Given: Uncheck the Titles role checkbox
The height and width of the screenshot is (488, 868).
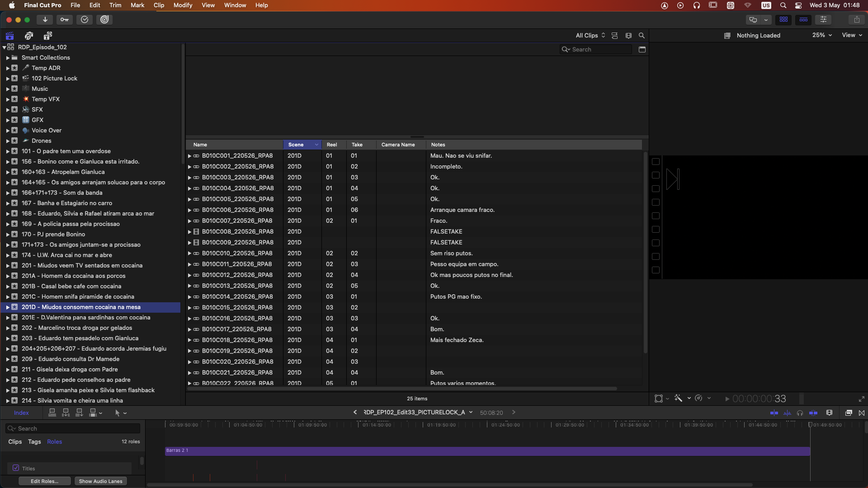Looking at the screenshot, I should [16, 468].
